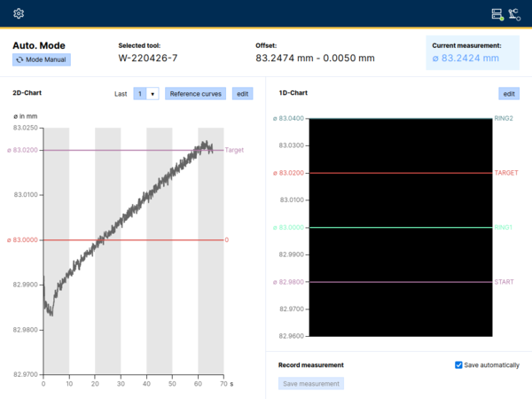
Task: Click the ø 82.9800 axis value in 1D-Chart
Action: [x=288, y=282]
